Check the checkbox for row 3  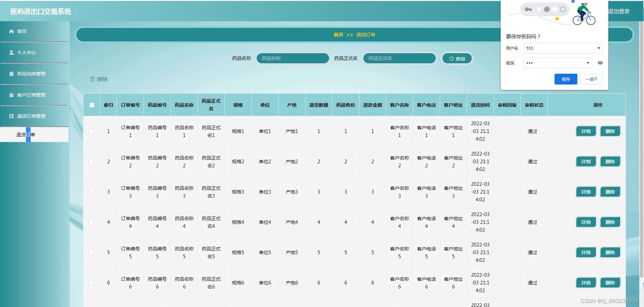pyautogui.click(x=91, y=192)
